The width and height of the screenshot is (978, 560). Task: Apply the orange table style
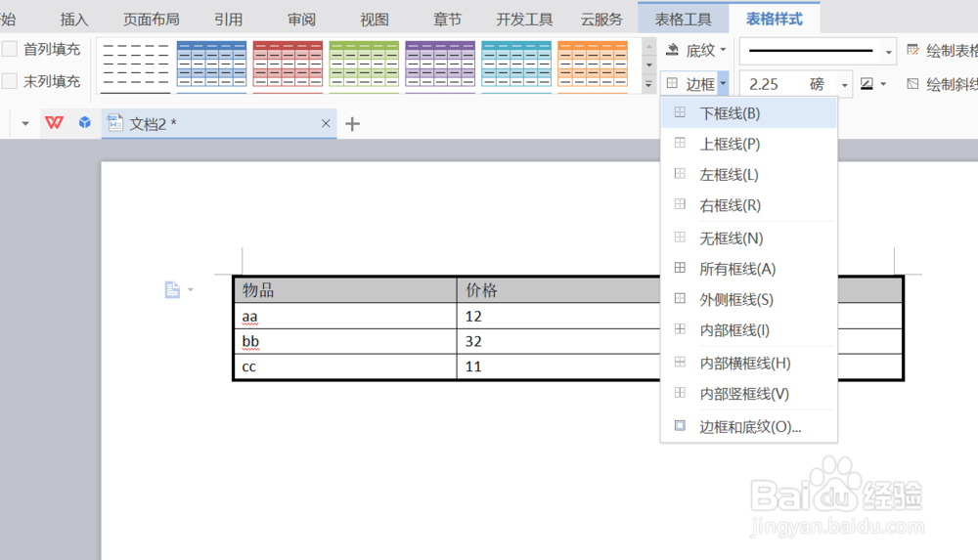tap(592, 65)
